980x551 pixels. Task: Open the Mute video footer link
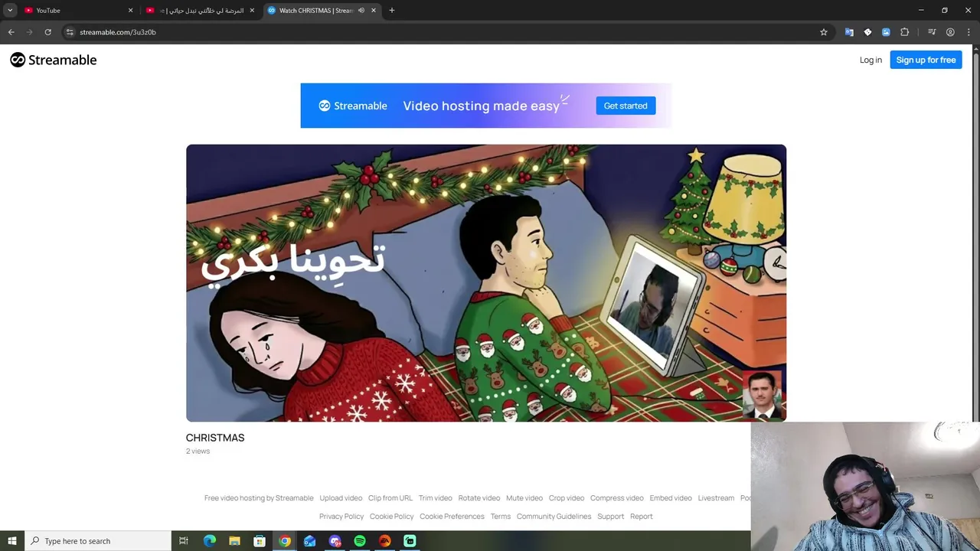pos(524,498)
